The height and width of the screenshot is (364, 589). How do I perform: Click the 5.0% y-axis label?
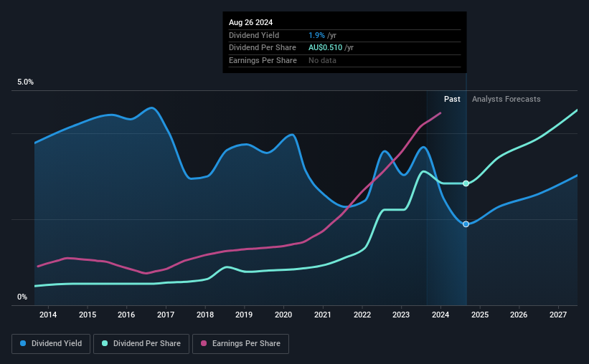click(25, 82)
